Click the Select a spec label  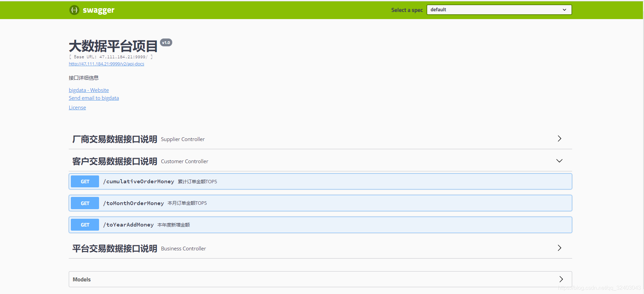(407, 10)
